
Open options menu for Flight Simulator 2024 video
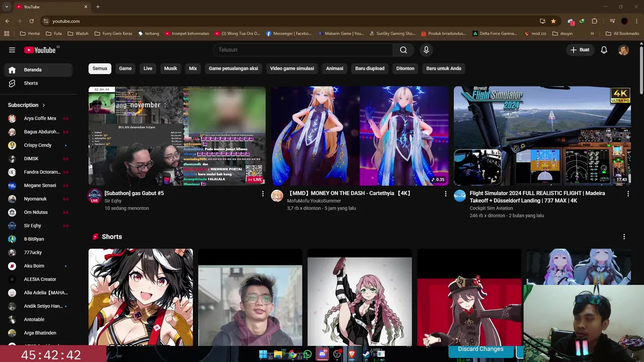pos(628,194)
